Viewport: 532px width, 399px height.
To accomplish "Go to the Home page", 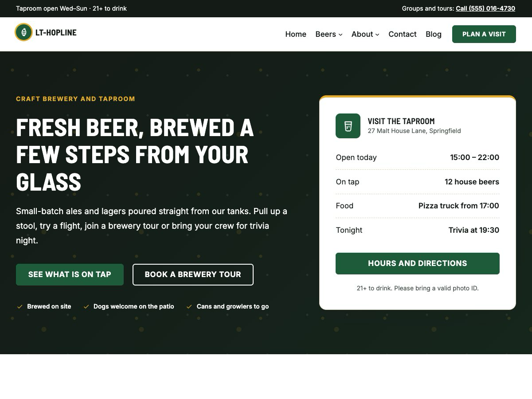I will (x=296, y=34).
